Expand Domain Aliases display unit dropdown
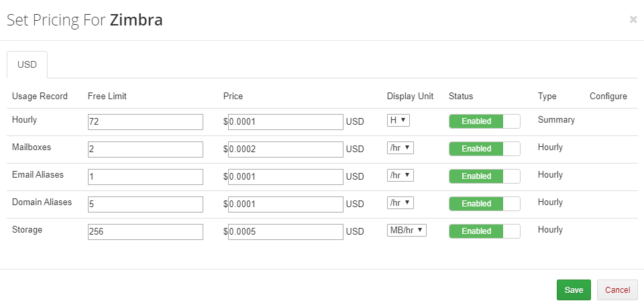This screenshot has width=644, height=305. pos(400,203)
